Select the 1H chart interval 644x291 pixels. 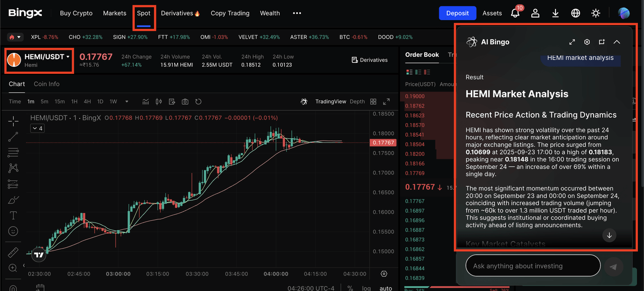pos(74,102)
